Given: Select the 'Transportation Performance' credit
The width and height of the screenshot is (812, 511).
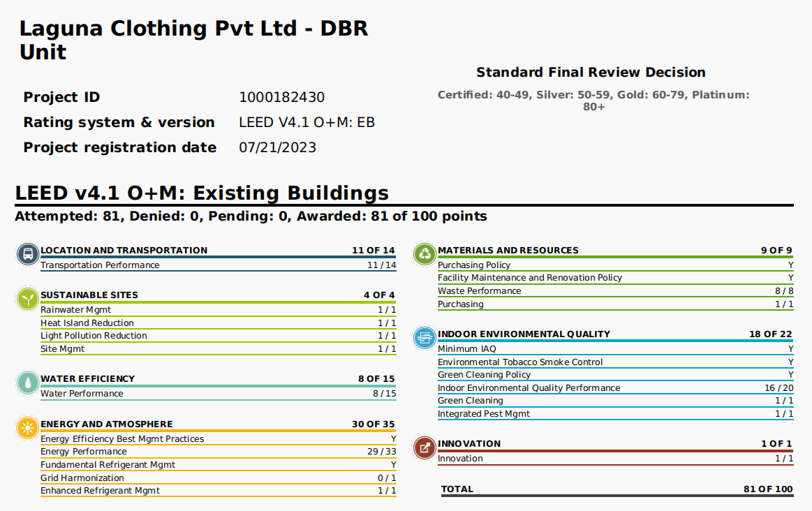Looking at the screenshot, I should [x=100, y=265].
